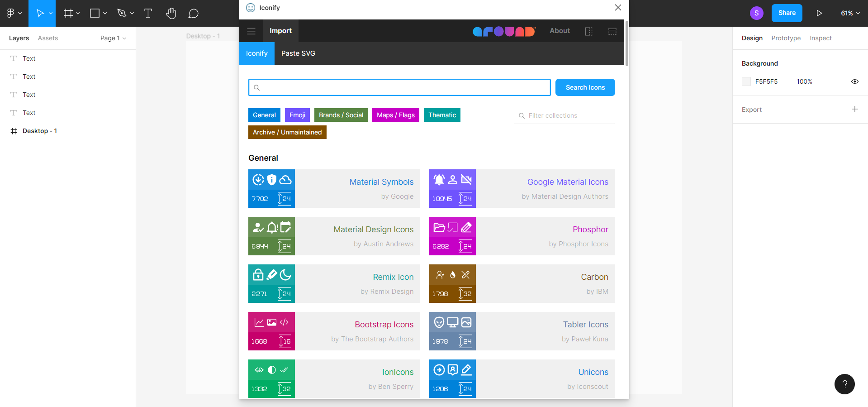Switch to the Iconify import tab
Image resolution: width=868 pixels, height=407 pixels.
257,53
